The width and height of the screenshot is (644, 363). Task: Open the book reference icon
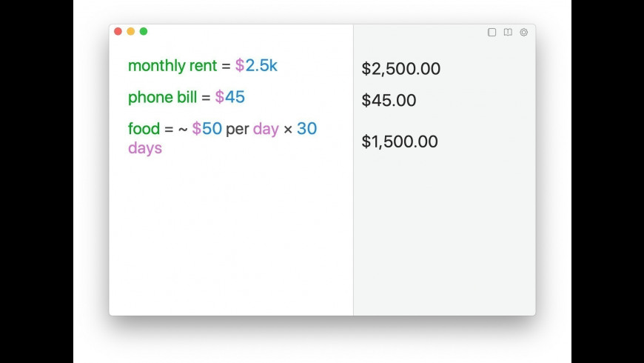[x=508, y=33]
